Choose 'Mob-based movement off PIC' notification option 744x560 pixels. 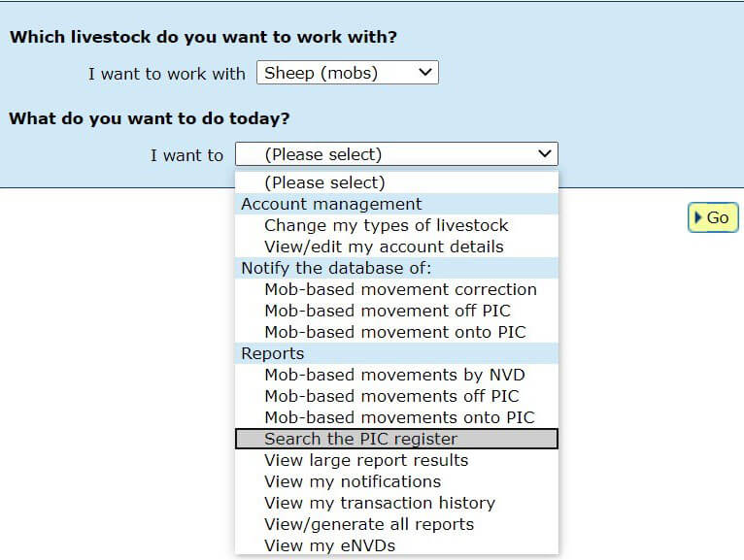click(387, 311)
